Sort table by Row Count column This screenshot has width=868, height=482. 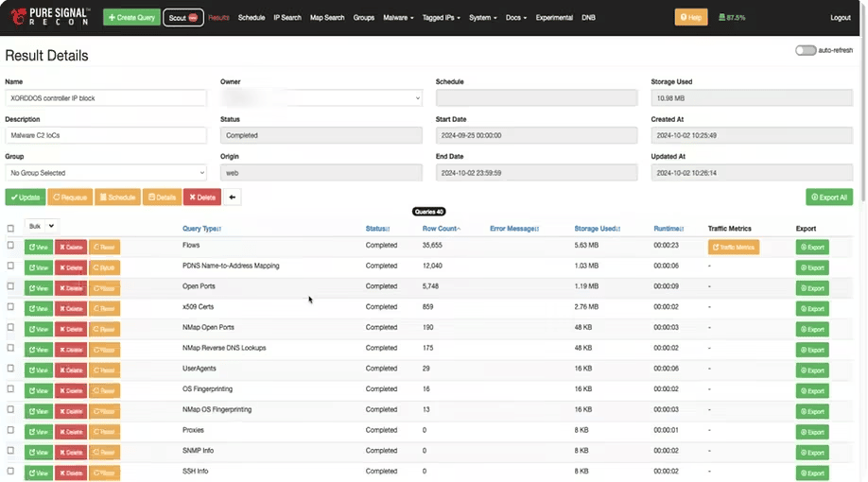pyautogui.click(x=442, y=229)
